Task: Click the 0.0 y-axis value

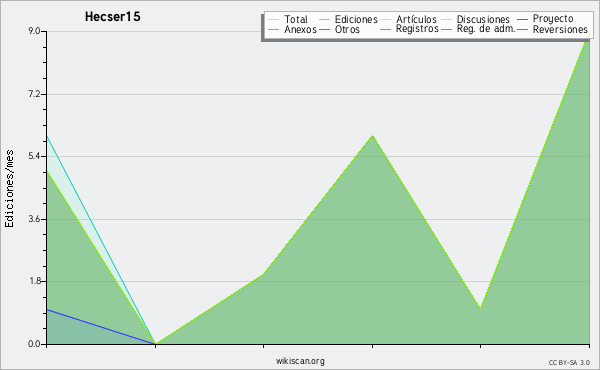Action: 34,344
